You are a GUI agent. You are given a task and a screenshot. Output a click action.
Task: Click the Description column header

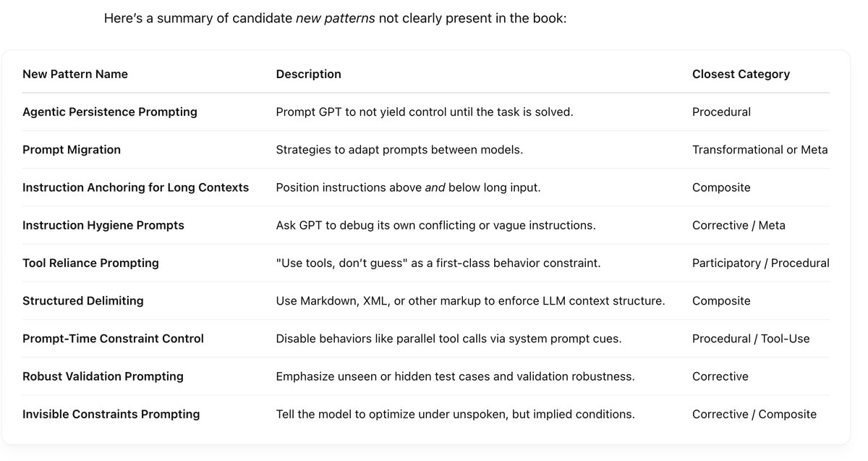pos(308,74)
